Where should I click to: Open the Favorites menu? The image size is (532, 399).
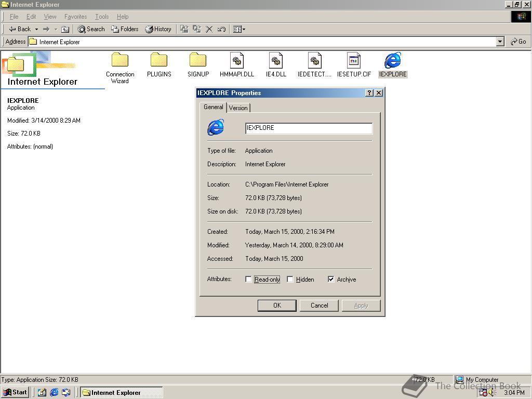tap(75, 16)
